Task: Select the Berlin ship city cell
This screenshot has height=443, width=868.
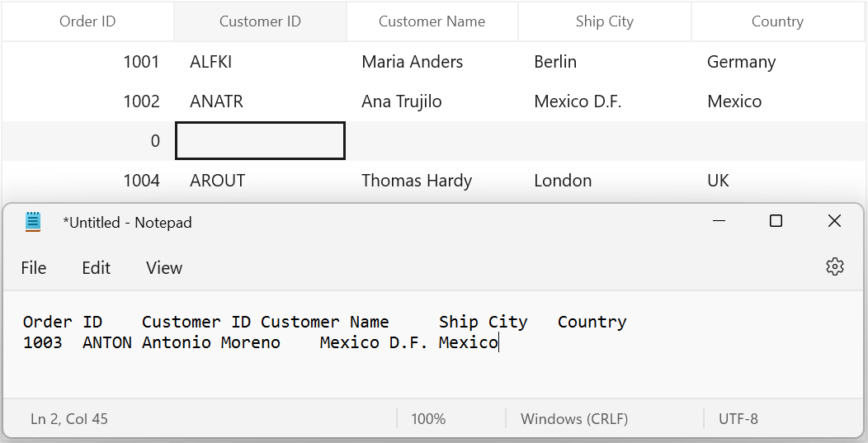Action: point(605,62)
